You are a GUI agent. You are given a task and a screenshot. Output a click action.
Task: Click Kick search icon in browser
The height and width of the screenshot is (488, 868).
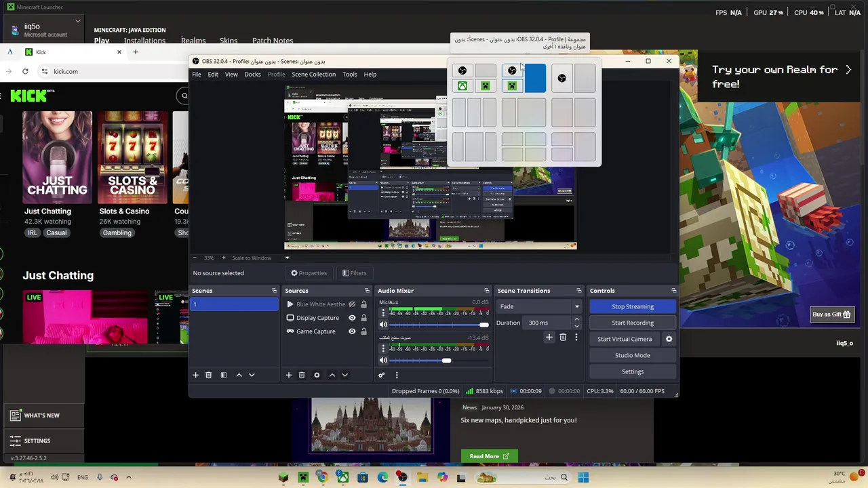(x=184, y=96)
